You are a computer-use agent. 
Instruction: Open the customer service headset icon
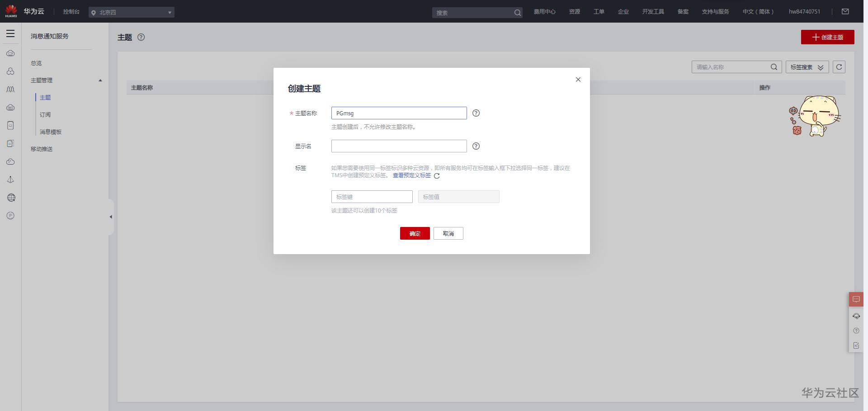point(856,316)
